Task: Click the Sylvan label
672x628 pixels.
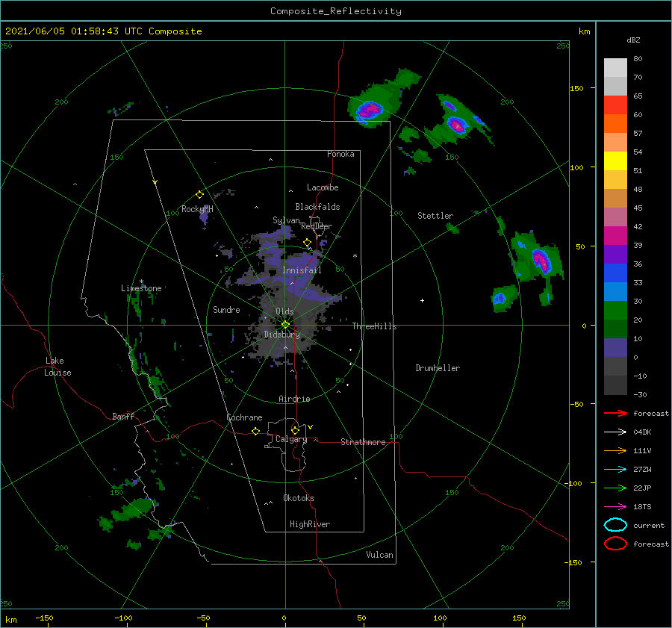Action: tap(286, 220)
